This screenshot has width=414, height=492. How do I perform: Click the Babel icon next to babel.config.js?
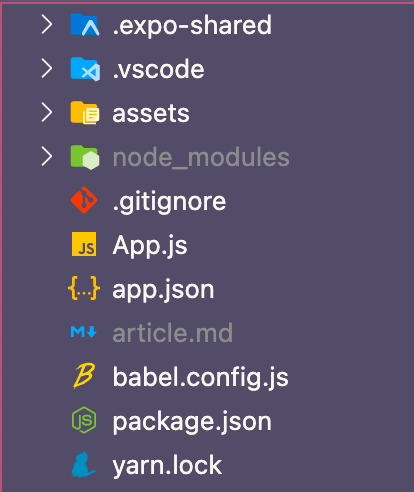tap(84, 376)
